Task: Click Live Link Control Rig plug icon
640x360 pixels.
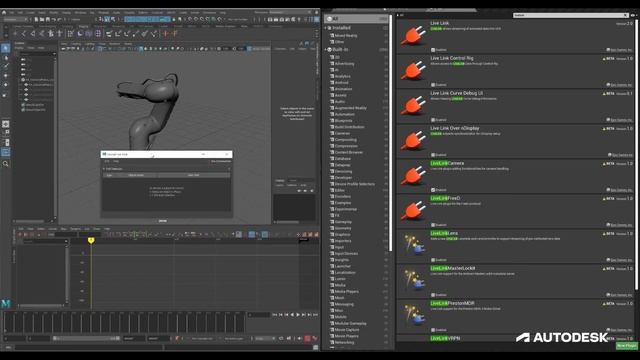Action: coord(413,70)
